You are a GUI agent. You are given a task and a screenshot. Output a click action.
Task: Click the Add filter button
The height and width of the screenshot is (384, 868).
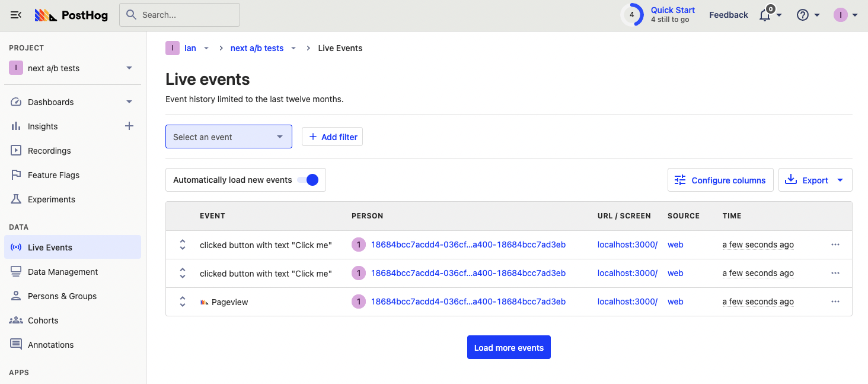coord(332,137)
